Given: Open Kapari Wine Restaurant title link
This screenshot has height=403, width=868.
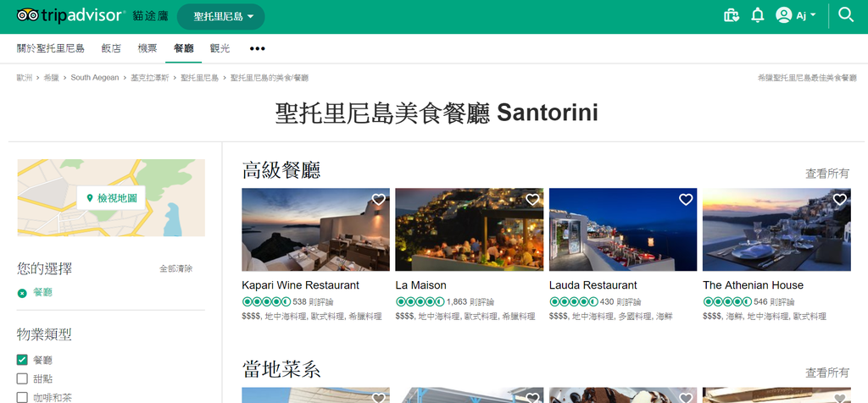Looking at the screenshot, I should (301, 285).
